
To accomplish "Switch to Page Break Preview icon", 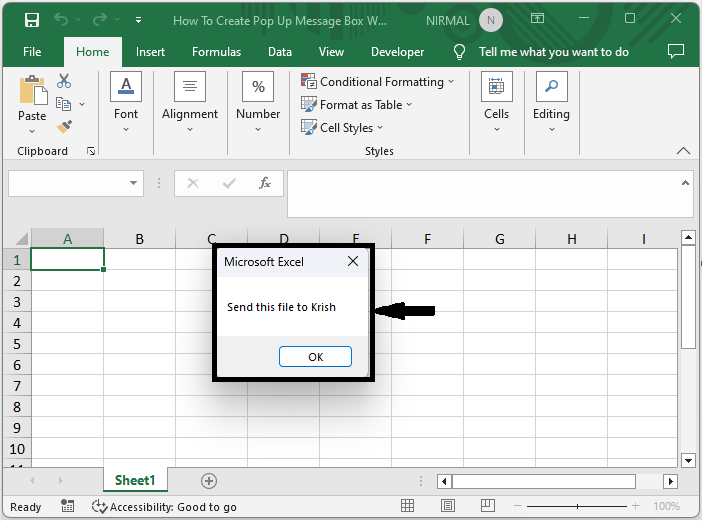I will coord(488,506).
